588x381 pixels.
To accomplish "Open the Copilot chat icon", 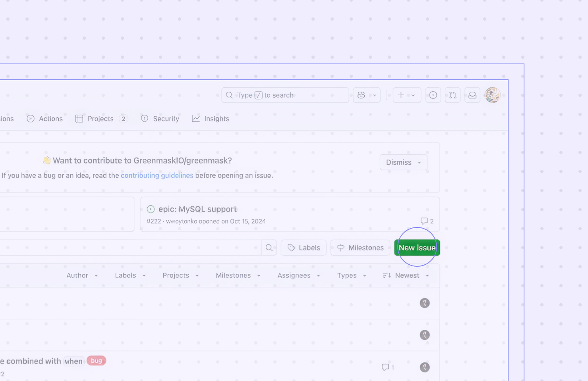I will click(x=361, y=95).
